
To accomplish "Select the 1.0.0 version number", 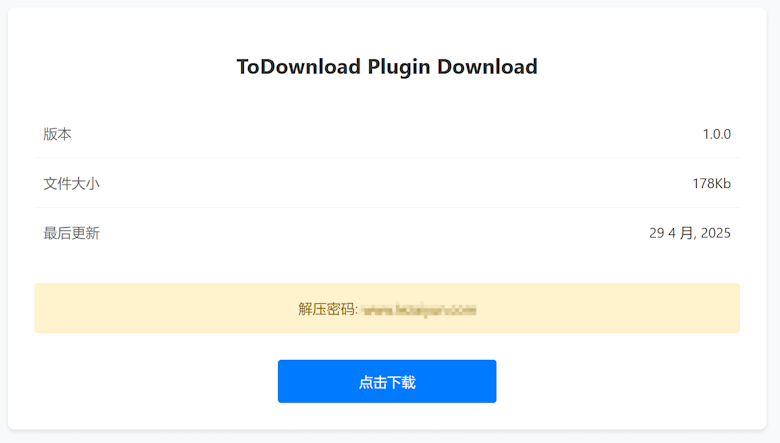I will point(717,134).
